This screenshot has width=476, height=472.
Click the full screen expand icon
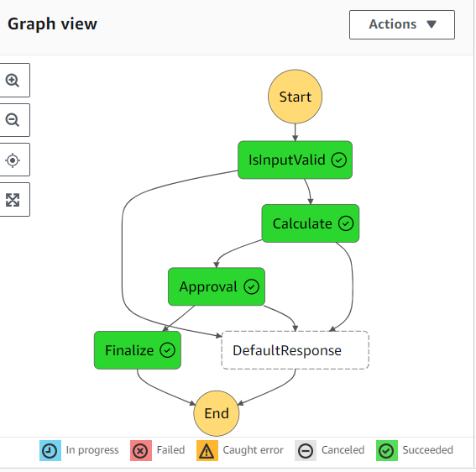click(13, 200)
